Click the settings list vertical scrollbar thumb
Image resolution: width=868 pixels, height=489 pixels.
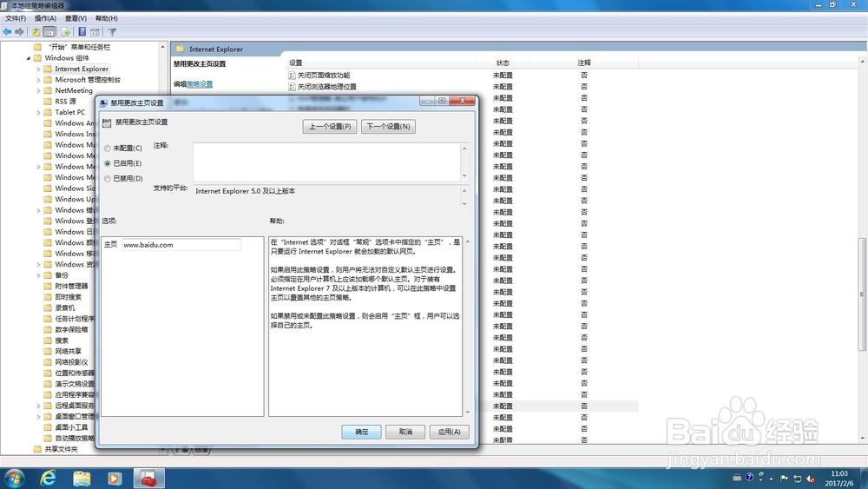[861, 294]
